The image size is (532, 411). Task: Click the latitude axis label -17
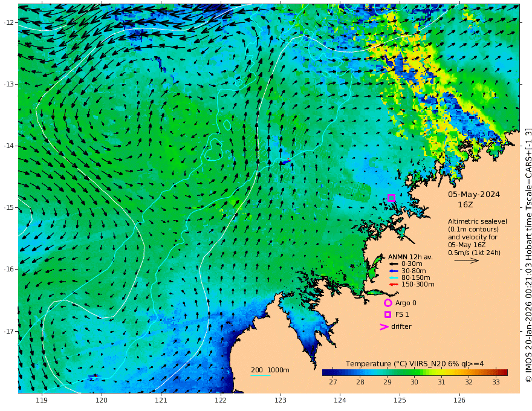pyautogui.click(x=9, y=331)
